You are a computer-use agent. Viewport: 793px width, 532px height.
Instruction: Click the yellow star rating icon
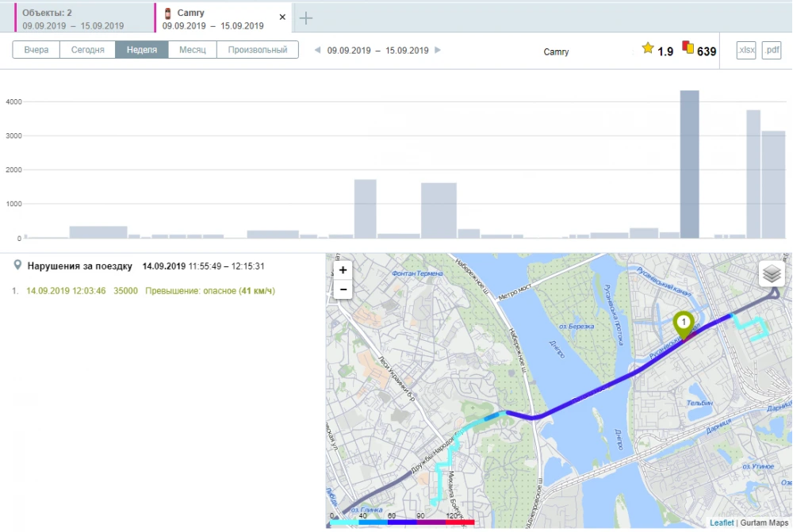[x=648, y=49]
